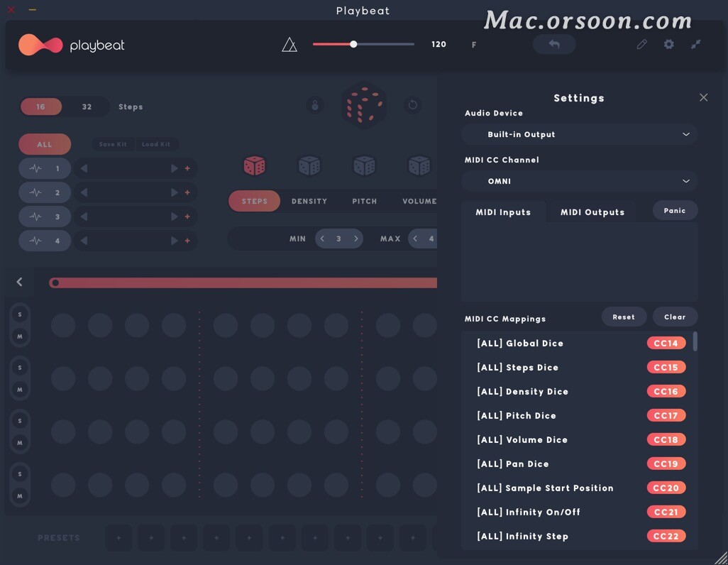Click the metronome triangle icon
The image size is (728, 565).
tap(289, 45)
